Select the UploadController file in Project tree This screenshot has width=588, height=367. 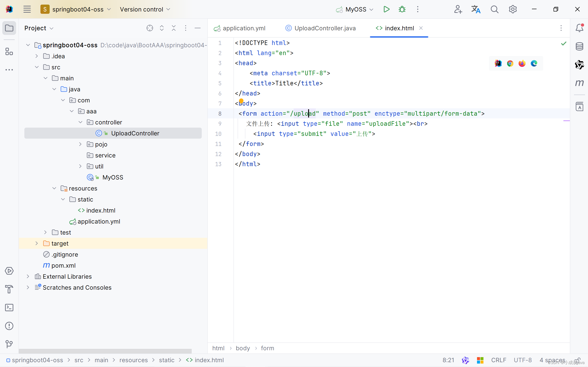pos(135,133)
